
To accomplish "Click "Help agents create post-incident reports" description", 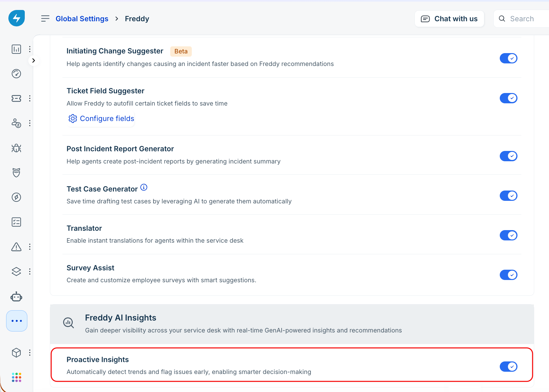I will coord(174,161).
